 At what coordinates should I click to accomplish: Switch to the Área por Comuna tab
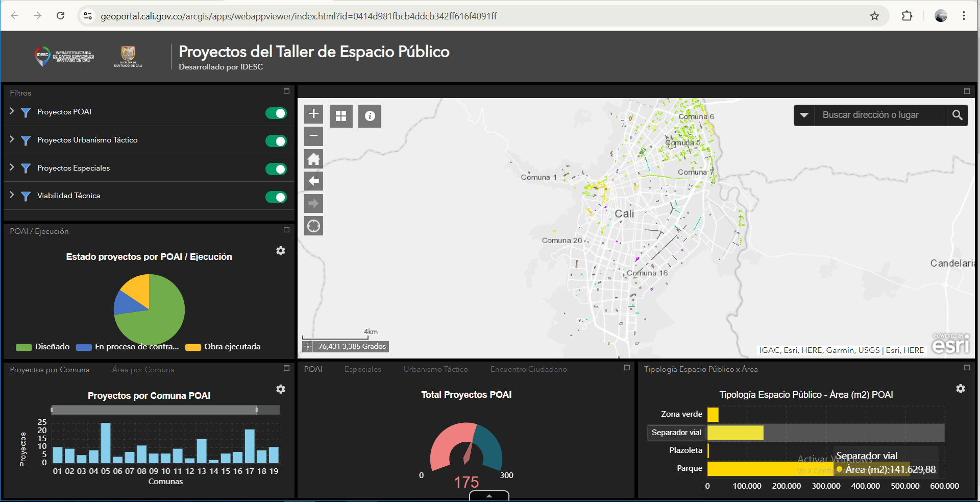(x=143, y=370)
